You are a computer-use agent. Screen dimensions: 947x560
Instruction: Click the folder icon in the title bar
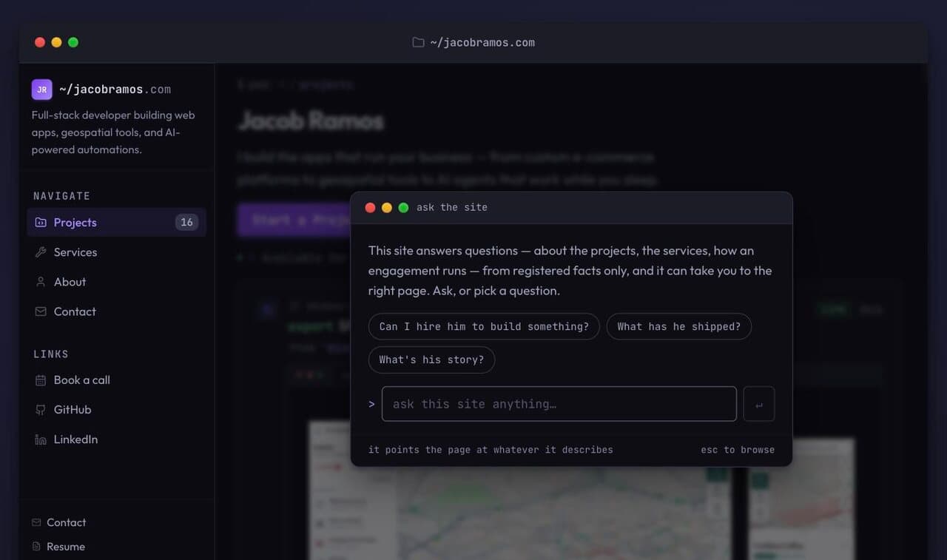coord(418,42)
